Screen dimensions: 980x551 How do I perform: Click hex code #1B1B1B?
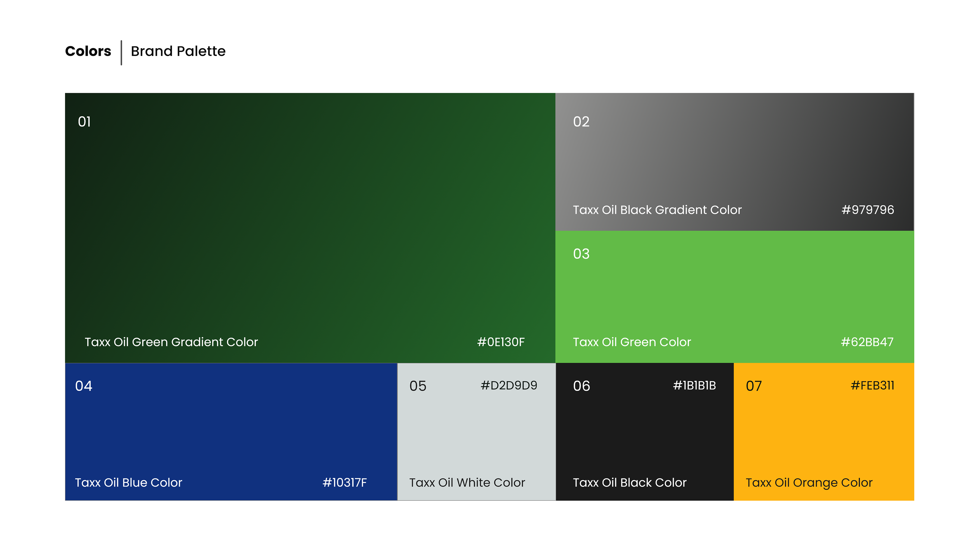point(694,385)
